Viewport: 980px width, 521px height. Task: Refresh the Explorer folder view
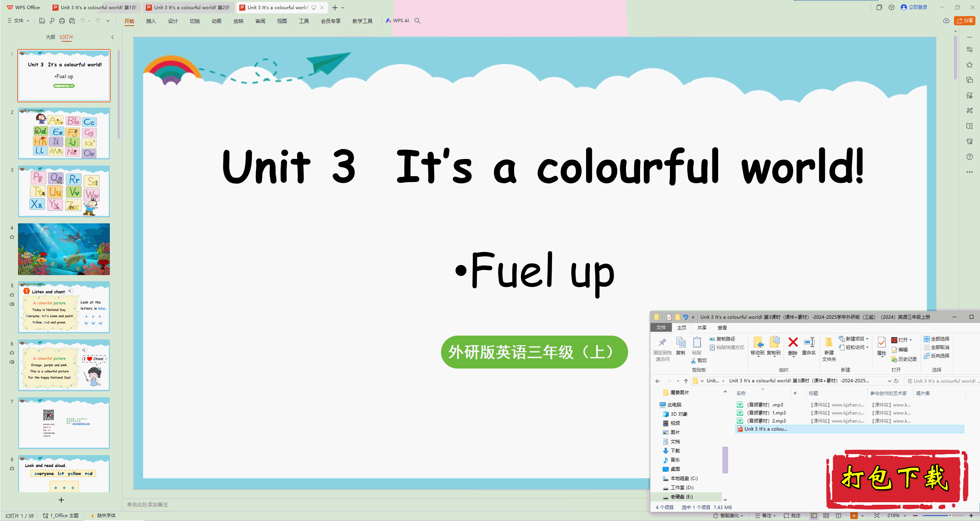tap(896, 381)
